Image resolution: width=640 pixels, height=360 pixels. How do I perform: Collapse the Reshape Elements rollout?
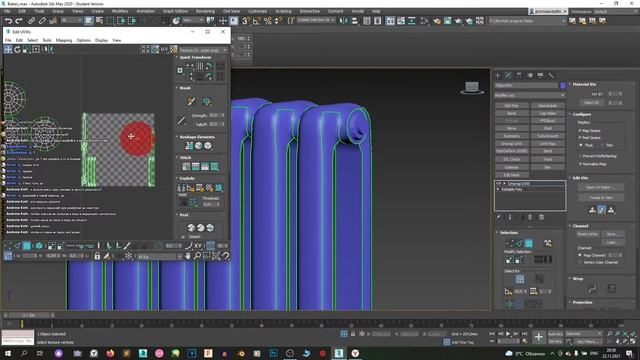pos(197,137)
